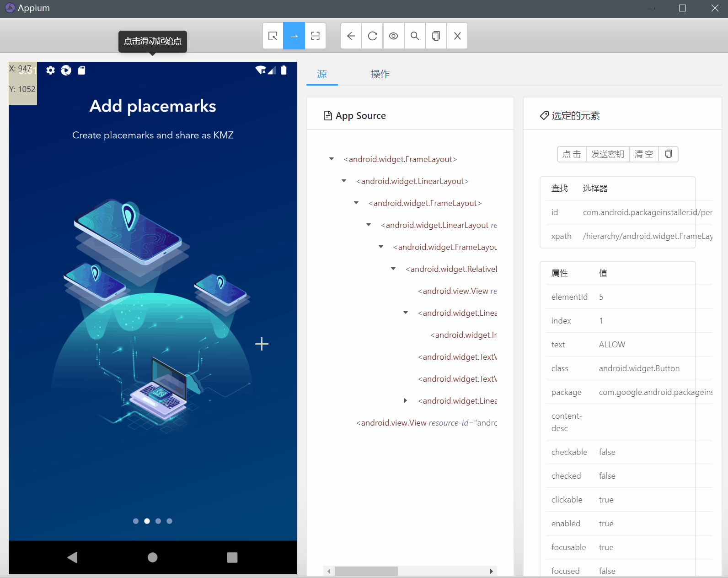Copy attributes icon next to 清空 button

(x=668, y=154)
